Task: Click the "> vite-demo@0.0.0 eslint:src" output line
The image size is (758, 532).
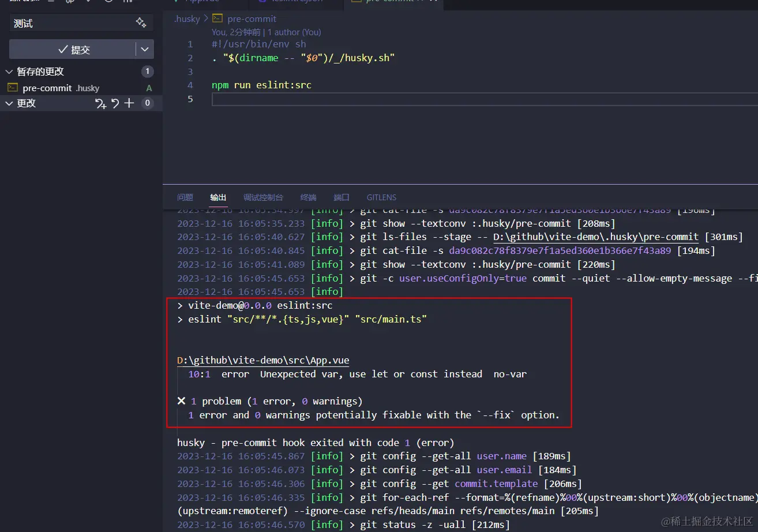Action: coord(255,305)
